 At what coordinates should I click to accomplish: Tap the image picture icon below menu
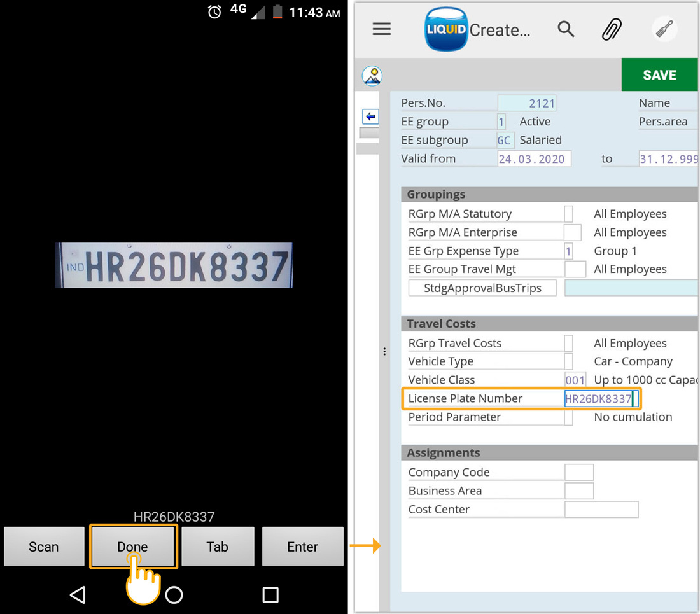(x=372, y=76)
